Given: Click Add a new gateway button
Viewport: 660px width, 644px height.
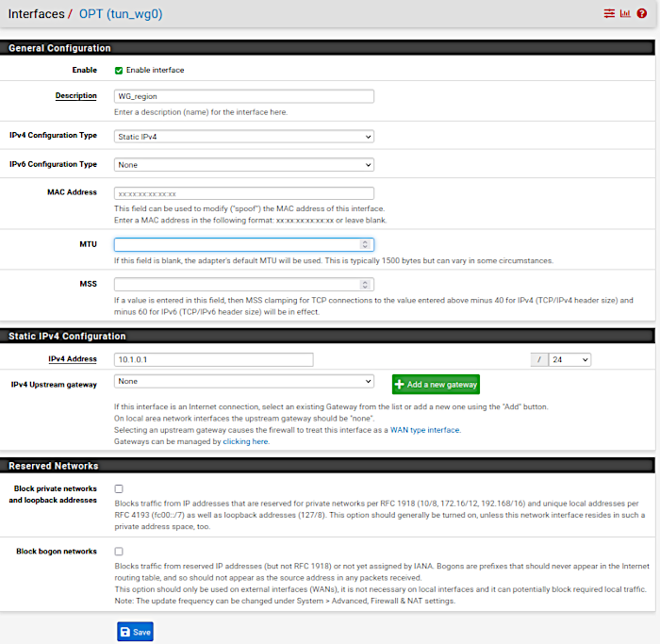Looking at the screenshot, I should pos(436,384).
